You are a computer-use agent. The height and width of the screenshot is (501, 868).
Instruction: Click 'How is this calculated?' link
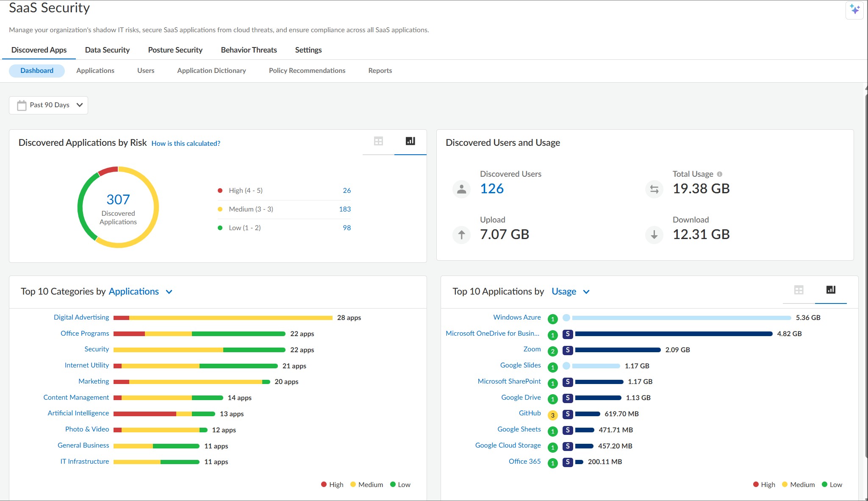[x=186, y=144]
